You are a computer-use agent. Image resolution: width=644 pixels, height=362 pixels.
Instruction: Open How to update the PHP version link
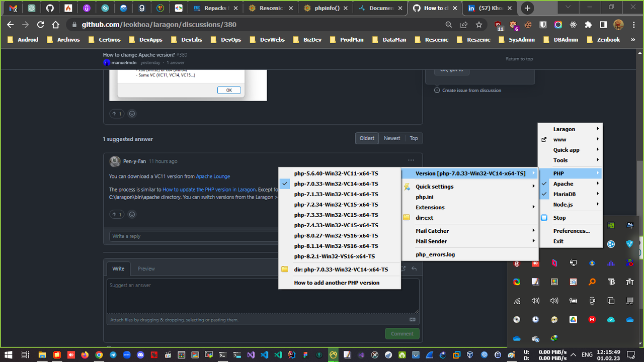click(209, 190)
